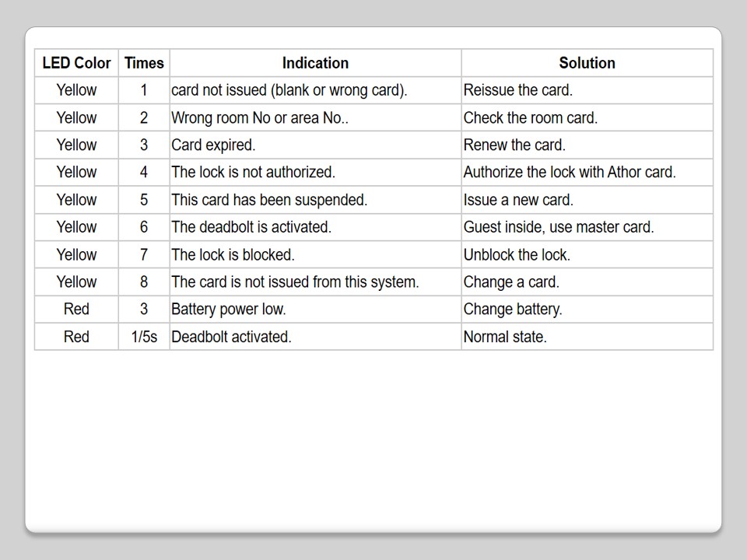Select the 'Battery power low.' cell
The height and width of the screenshot is (560, 747).
(229, 310)
